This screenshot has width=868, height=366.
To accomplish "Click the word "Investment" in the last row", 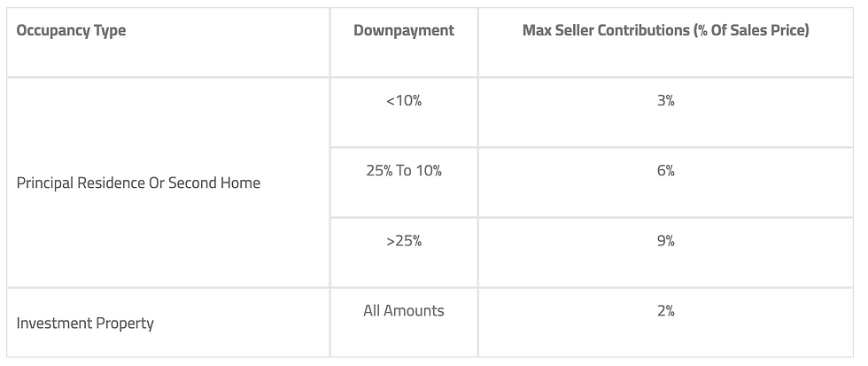I will click(55, 323).
